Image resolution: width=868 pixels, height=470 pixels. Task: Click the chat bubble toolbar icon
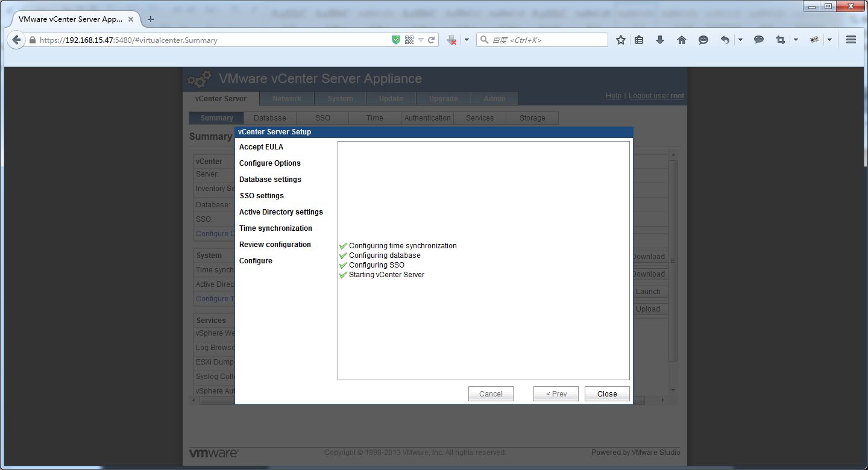point(759,40)
